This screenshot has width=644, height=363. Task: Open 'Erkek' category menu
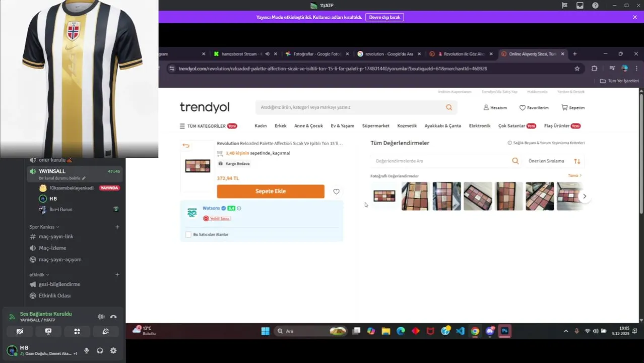pos(280,126)
